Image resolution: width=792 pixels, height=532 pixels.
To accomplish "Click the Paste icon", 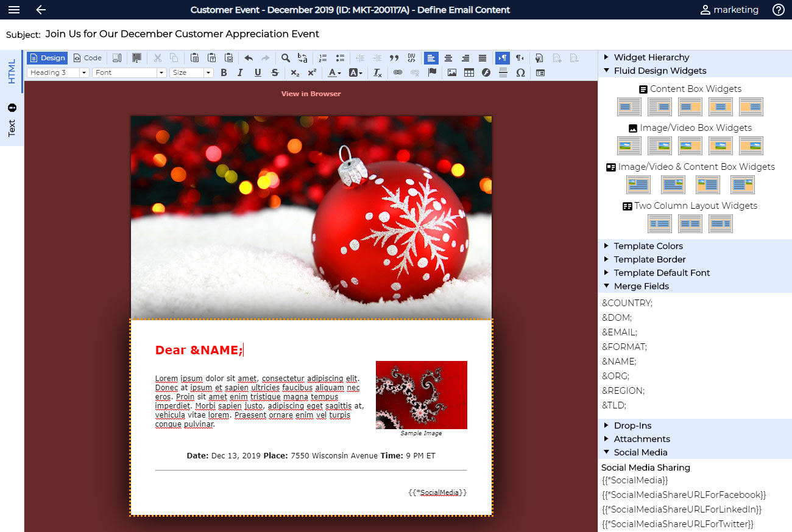I will click(x=194, y=58).
